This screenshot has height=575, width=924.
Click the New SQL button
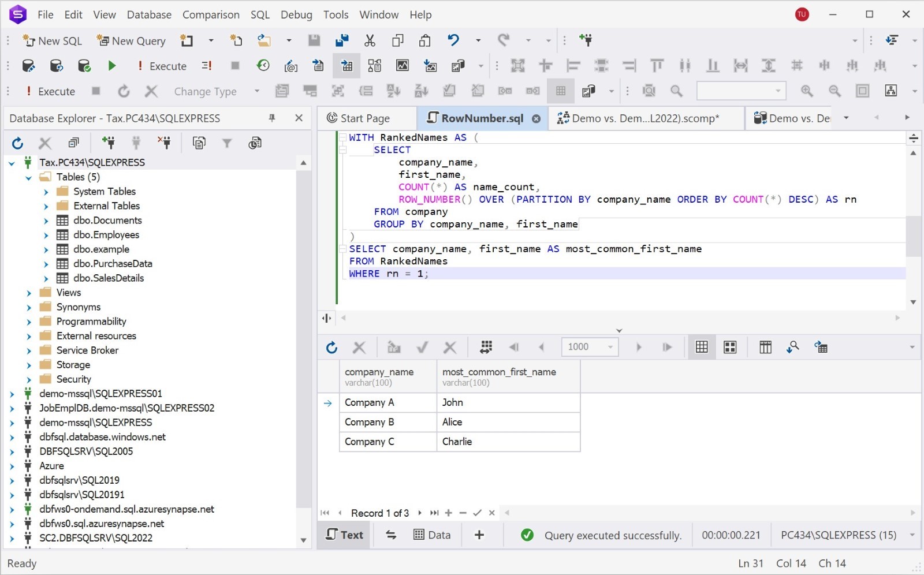[52, 40]
